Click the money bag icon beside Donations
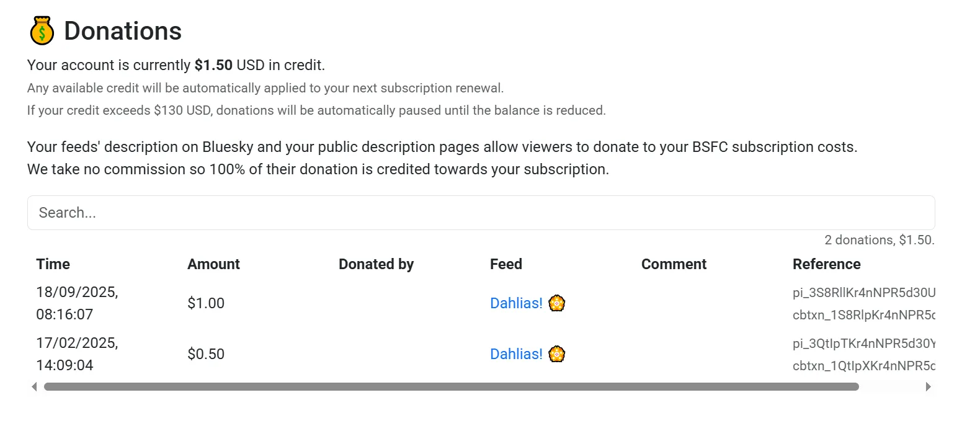980x431 pixels. coord(42,31)
